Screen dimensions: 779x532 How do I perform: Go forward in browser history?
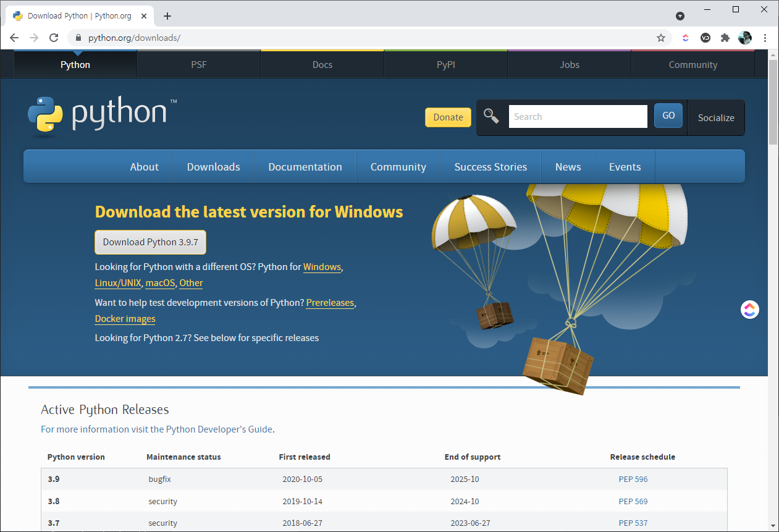coord(34,38)
